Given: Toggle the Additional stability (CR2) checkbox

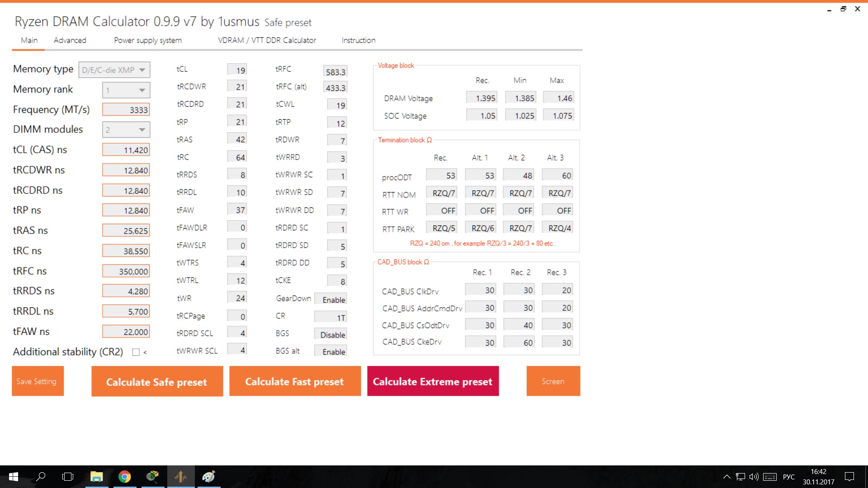Looking at the screenshot, I should click(x=136, y=352).
